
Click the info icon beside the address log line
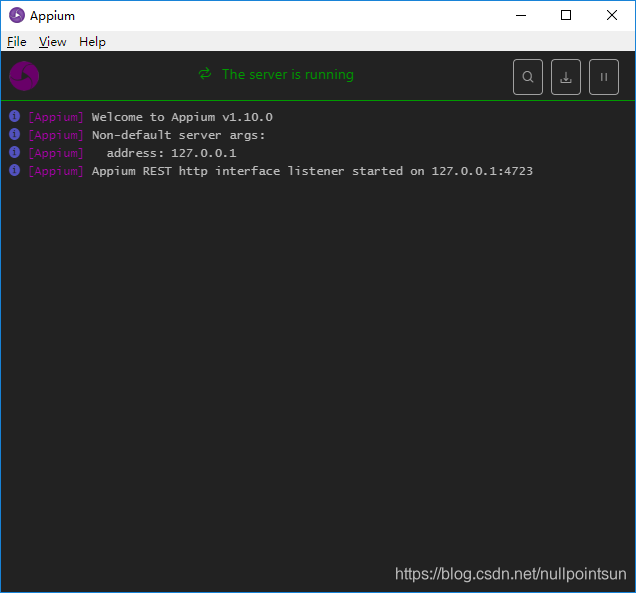pyautogui.click(x=14, y=152)
